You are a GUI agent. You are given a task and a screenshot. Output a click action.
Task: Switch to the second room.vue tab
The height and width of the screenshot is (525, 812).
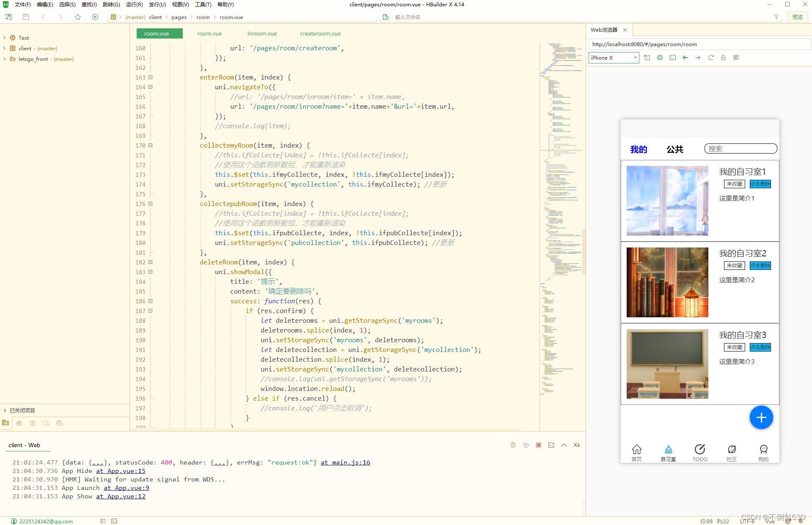[x=209, y=33]
